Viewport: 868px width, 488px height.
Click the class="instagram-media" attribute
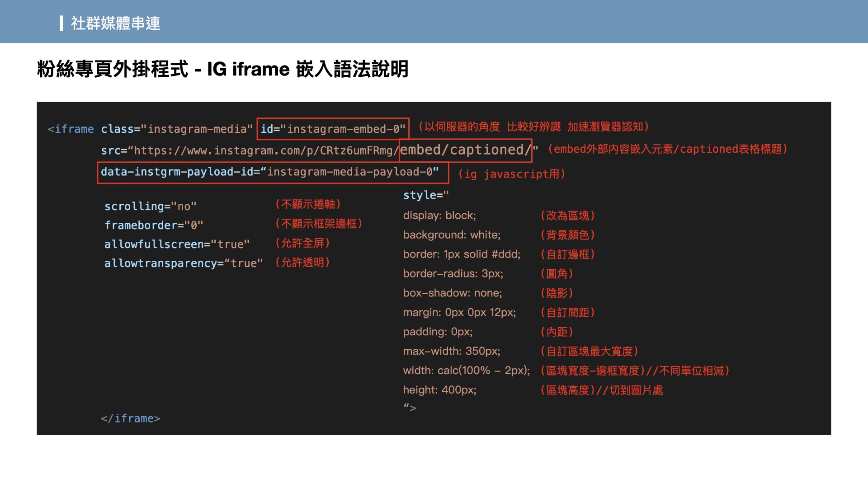[x=176, y=129]
